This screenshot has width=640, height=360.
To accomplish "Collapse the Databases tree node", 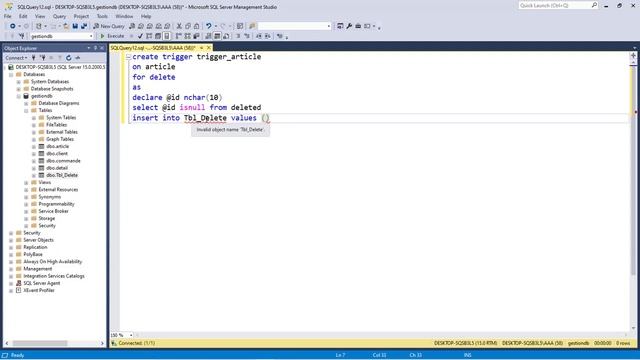I will 11,75.
